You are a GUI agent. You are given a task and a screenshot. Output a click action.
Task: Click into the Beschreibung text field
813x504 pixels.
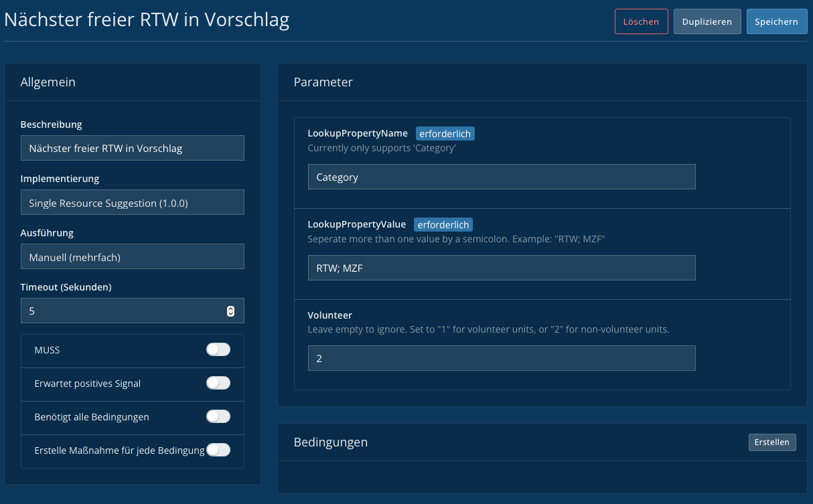(x=132, y=149)
